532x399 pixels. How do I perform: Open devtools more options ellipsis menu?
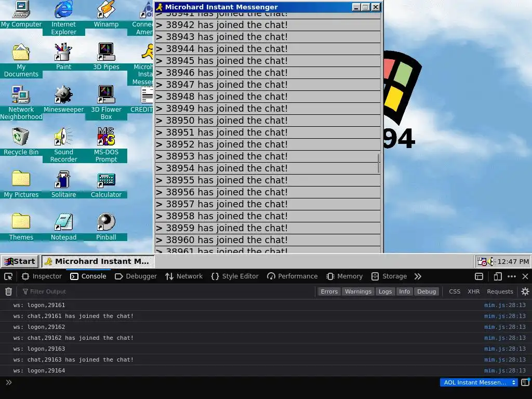(512, 276)
